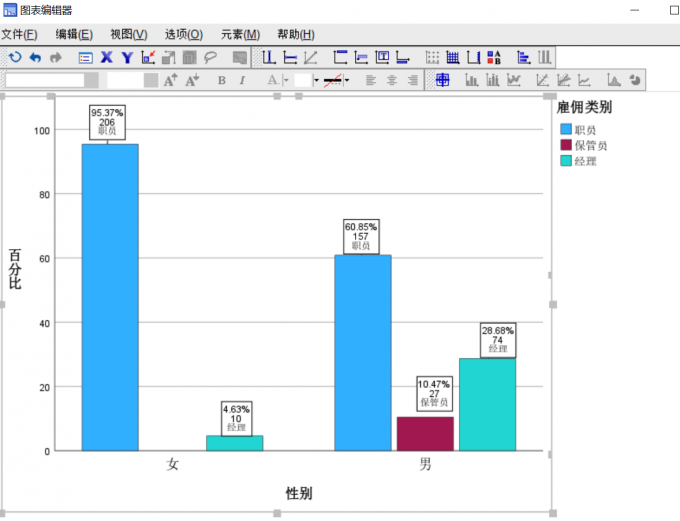Open the Properties window icon
The height and width of the screenshot is (521, 680).
(85, 58)
